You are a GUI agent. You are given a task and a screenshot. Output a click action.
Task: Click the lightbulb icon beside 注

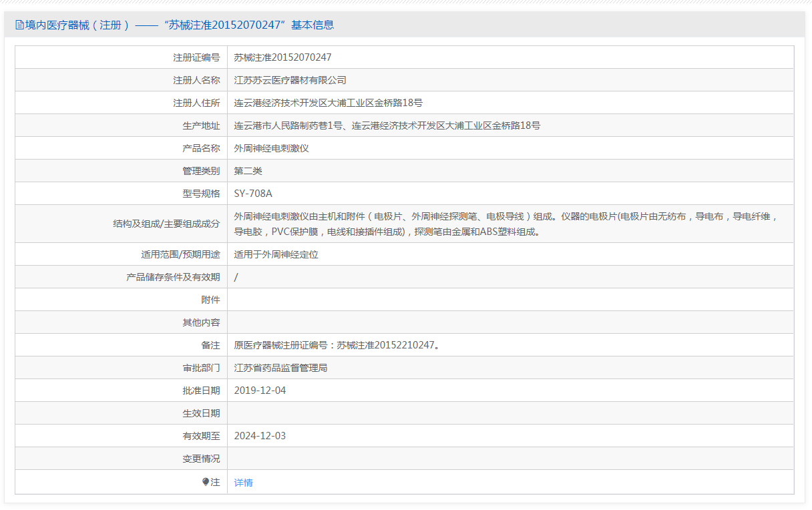[206, 482]
